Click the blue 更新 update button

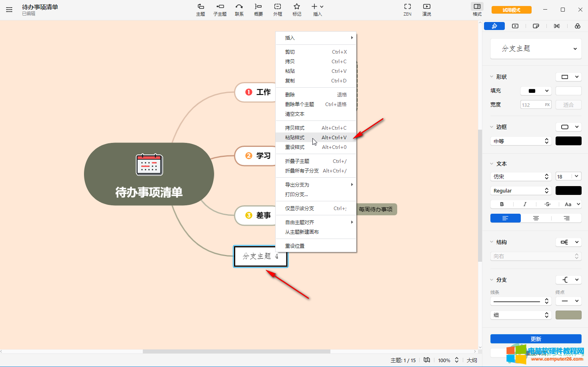point(536,339)
